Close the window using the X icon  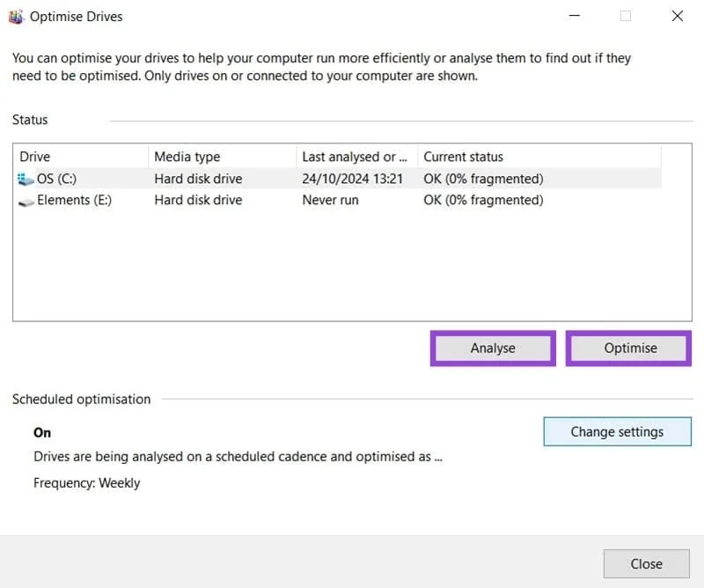coord(677,16)
